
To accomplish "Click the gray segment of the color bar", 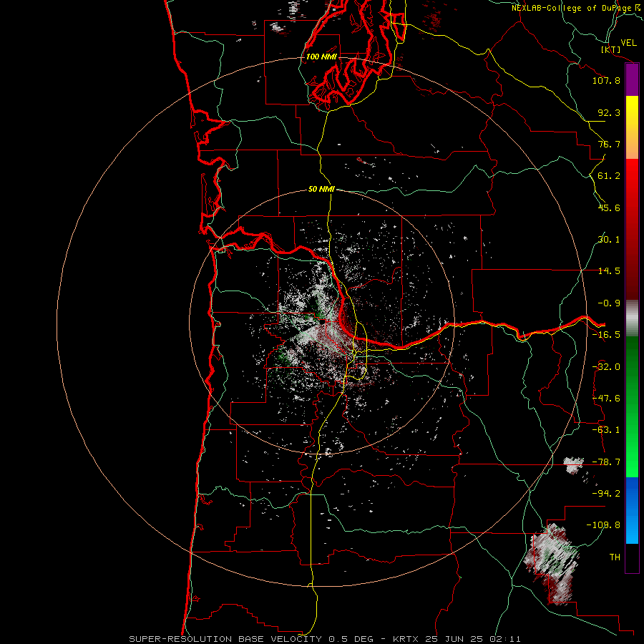I will pyautogui.click(x=632, y=318).
